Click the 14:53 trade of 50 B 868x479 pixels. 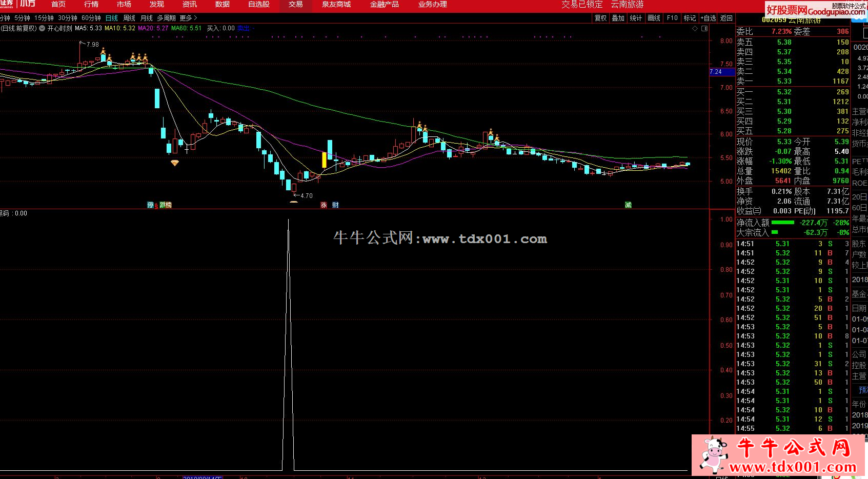(x=793, y=382)
